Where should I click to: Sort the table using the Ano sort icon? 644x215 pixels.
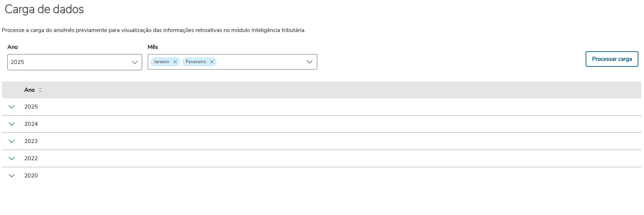click(x=40, y=90)
